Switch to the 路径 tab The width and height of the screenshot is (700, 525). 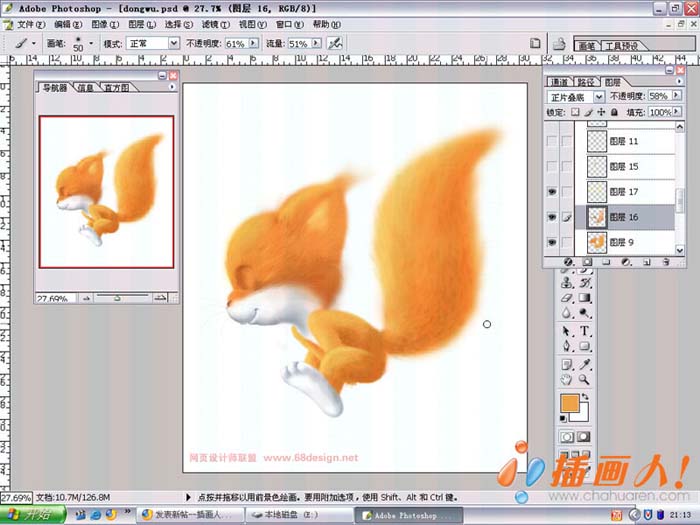click(586, 82)
